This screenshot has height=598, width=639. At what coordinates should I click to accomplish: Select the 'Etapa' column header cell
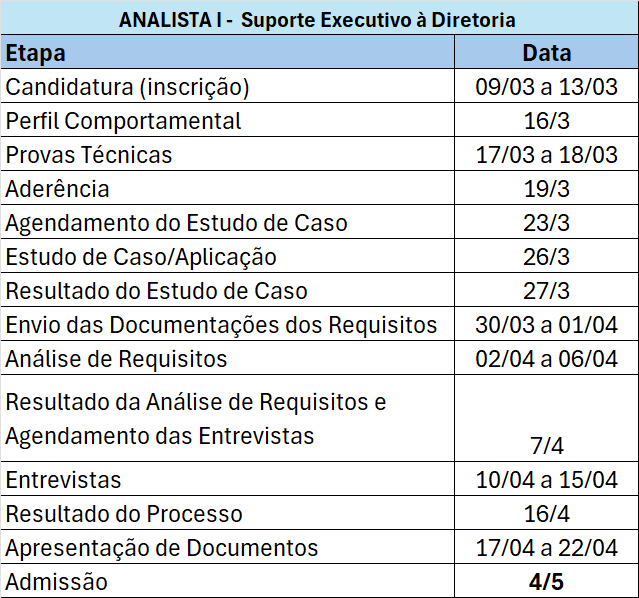(35, 53)
